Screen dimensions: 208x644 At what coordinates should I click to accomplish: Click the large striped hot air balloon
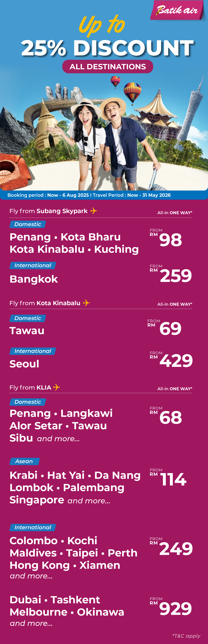coord(132,93)
